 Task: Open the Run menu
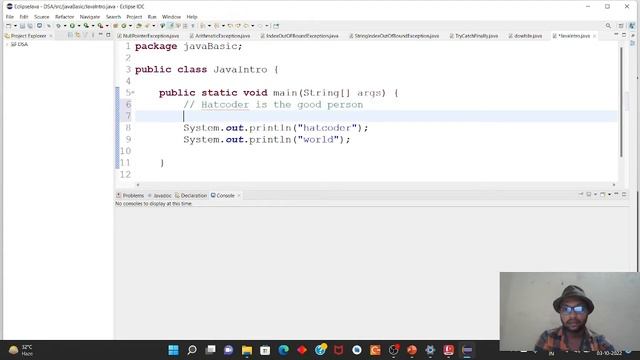(152, 17)
